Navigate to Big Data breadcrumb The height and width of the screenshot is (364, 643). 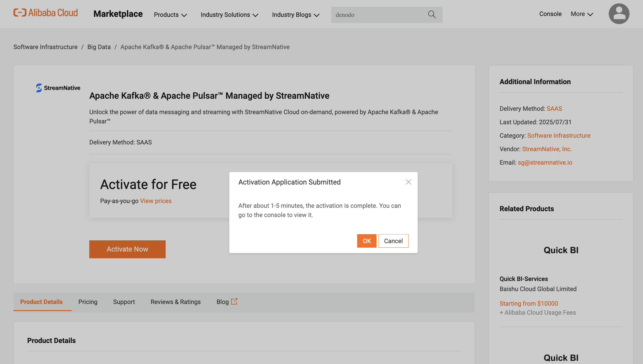99,47
